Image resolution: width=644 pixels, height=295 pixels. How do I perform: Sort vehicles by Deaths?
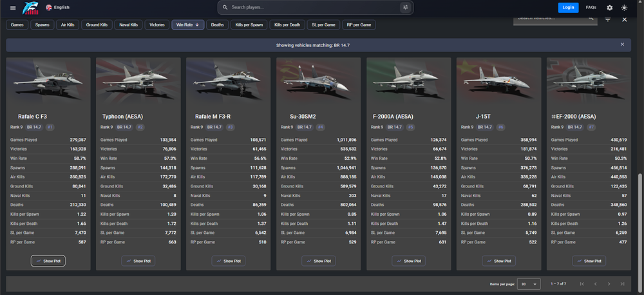point(217,24)
